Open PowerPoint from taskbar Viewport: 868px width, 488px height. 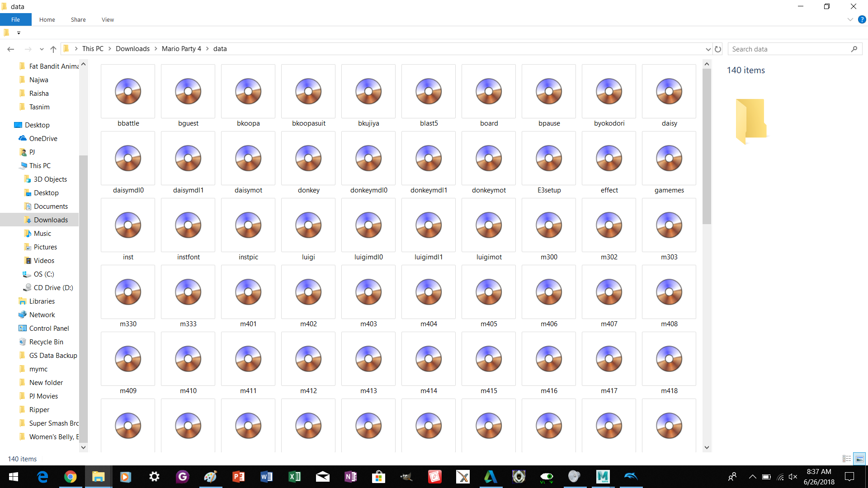(x=238, y=477)
